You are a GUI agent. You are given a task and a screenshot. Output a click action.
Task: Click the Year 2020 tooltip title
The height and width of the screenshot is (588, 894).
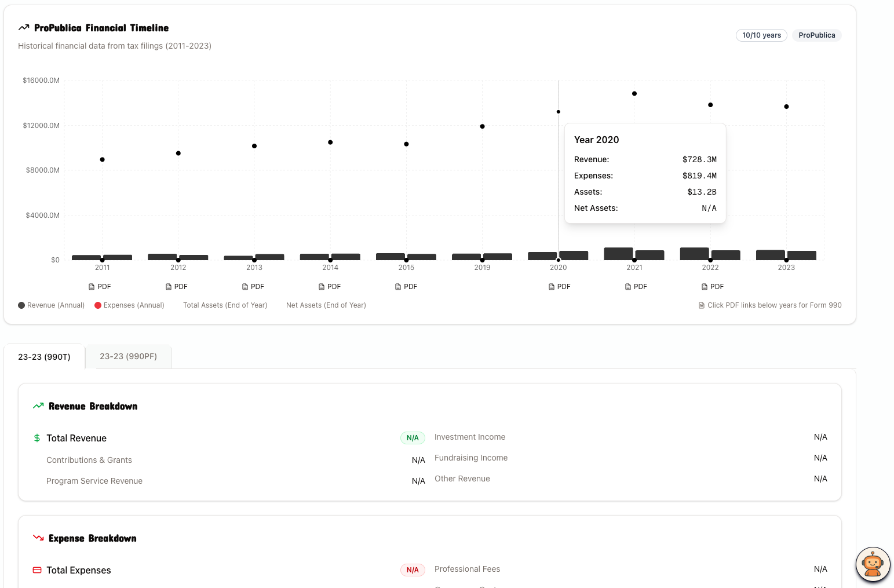(596, 140)
